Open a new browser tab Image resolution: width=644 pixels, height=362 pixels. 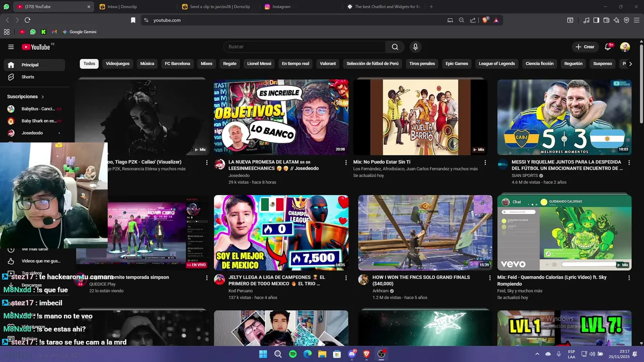[x=431, y=7]
